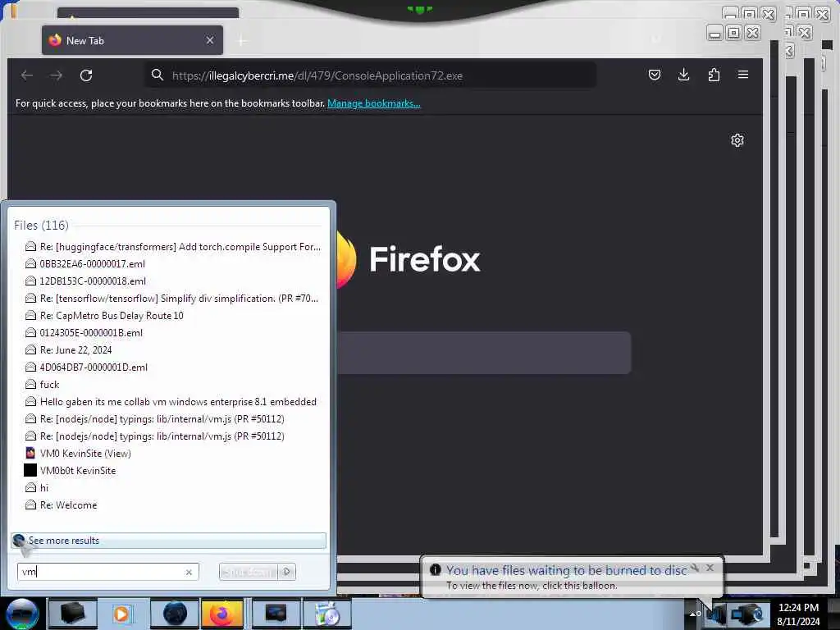Open the Firefox hamburger application menu
The image size is (840, 630).
pyautogui.click(x=743, y=75)
